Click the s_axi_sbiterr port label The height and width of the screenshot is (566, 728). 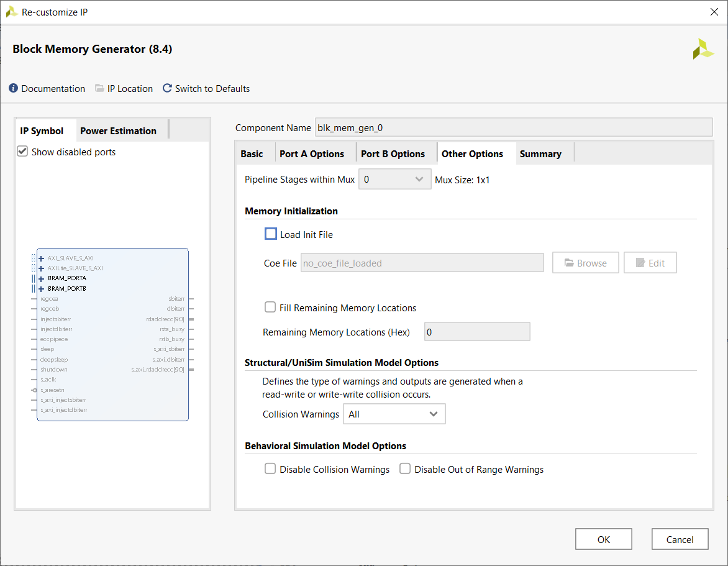pos(169,349)
